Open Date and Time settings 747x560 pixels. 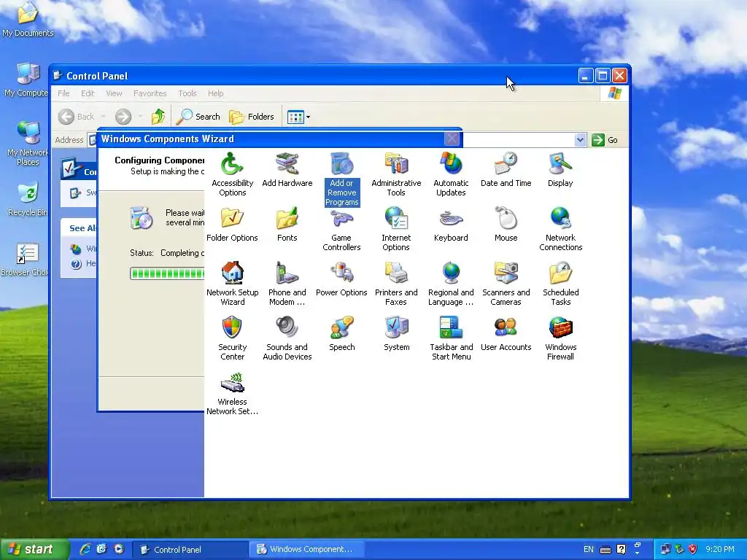coord(506,170)
